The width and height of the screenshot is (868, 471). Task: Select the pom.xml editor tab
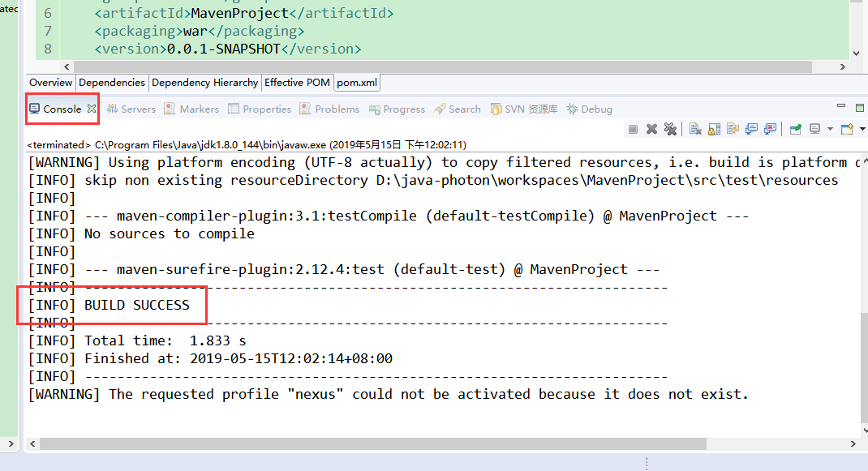click(357, 83)
